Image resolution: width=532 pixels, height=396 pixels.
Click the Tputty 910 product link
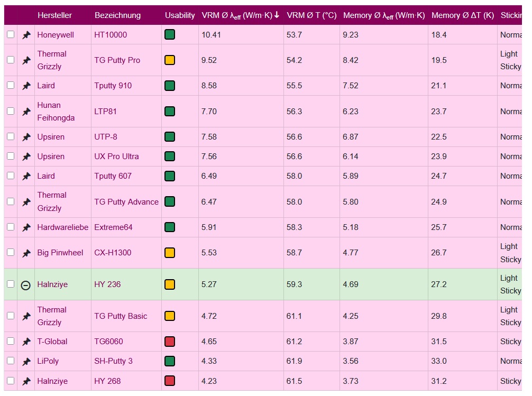pyautogui.click(x=113, y=86)
